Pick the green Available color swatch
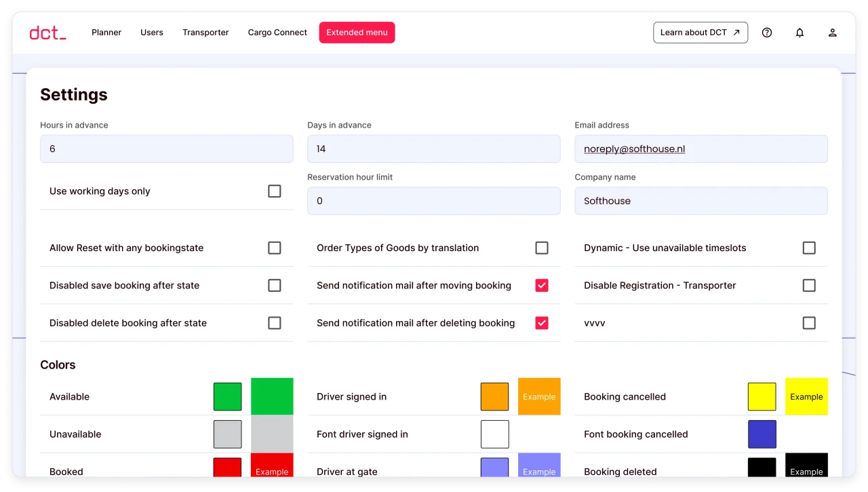This screenshot has height=492, width=868. point(227,397)
